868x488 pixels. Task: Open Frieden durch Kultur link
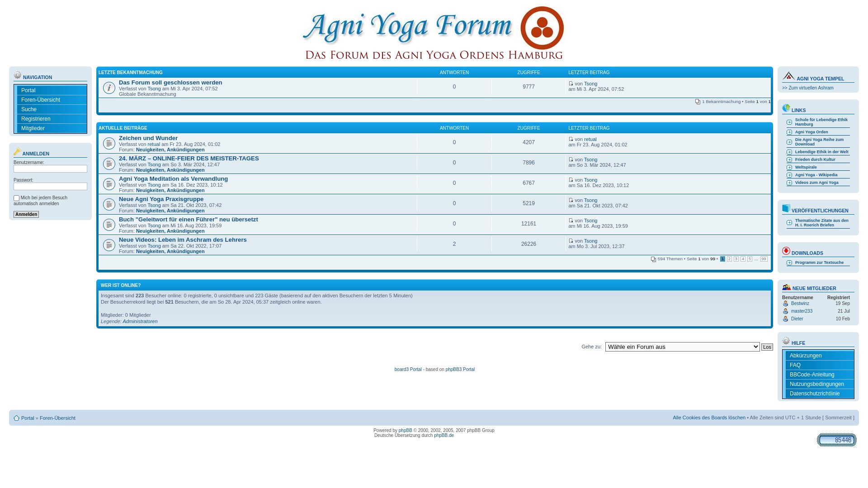[815, 160]
